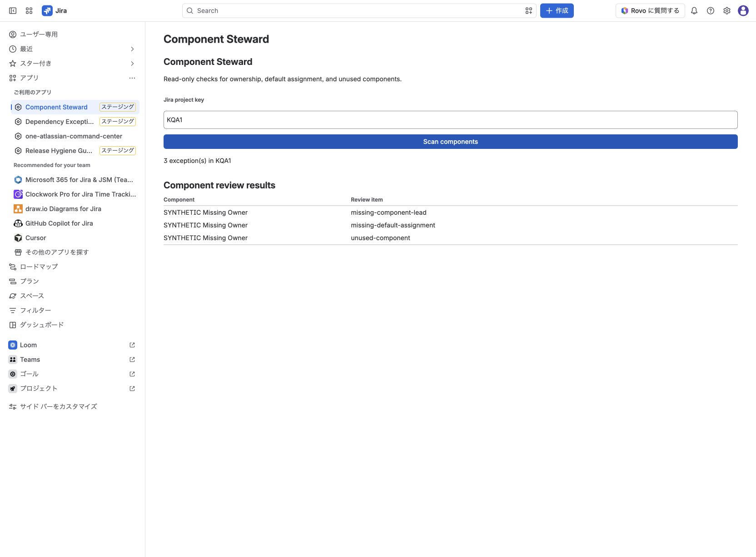Open フィルター in the sidebar
The image size is (756, 557).
pos(73,311)
